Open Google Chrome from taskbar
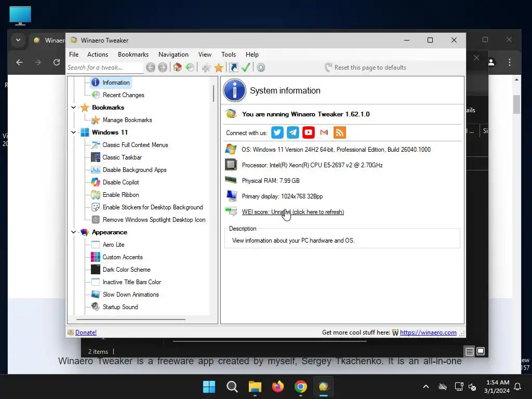This screenshot has width=532, height=399. pyautogui.click(x=301, y=387)
